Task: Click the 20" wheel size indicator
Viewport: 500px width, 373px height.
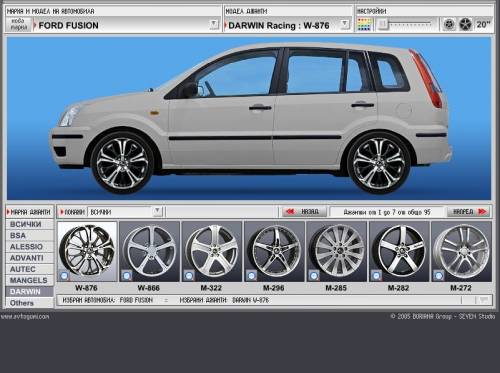Action: pos(483,24)
